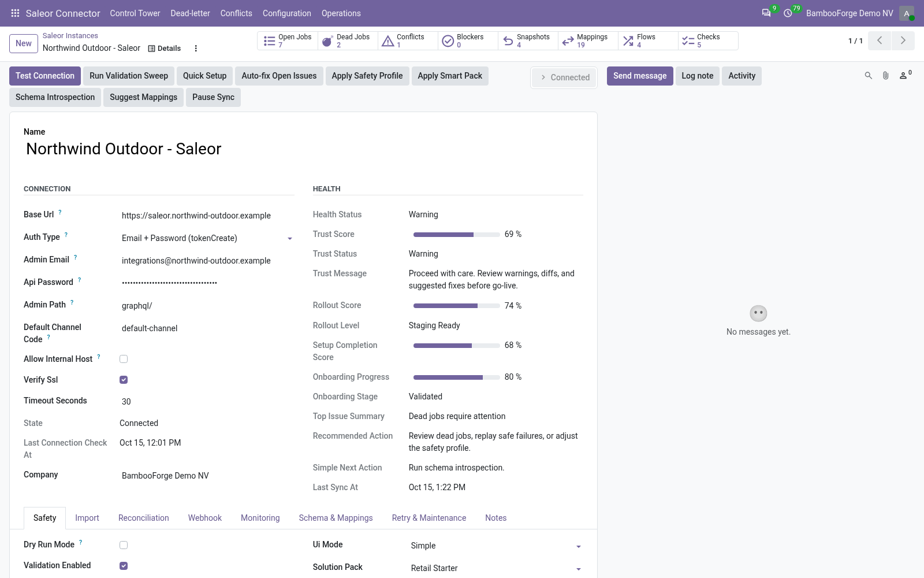Click the Timeout Seconds field

coord(207,402)
